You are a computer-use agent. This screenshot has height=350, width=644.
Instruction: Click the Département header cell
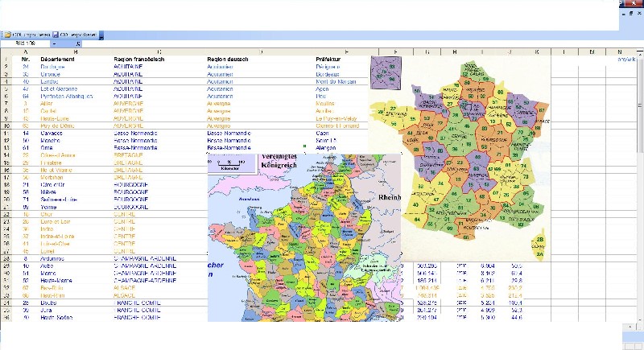59,60
